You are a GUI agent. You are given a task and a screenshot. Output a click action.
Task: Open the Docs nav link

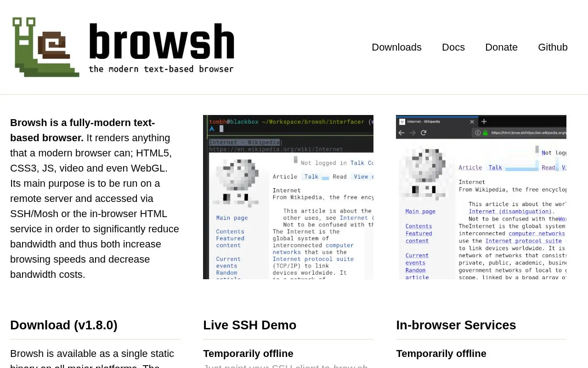pos(453,47)
